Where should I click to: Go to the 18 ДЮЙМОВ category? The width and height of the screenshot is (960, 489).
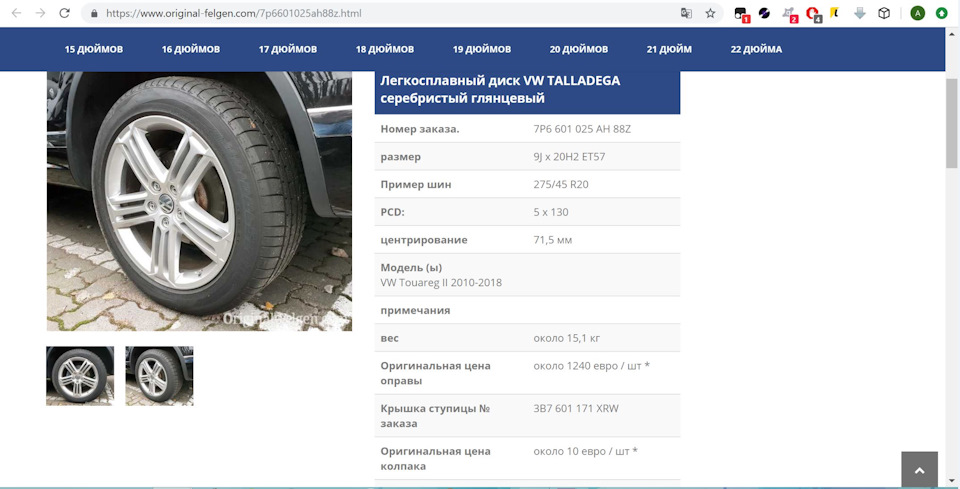384,50
